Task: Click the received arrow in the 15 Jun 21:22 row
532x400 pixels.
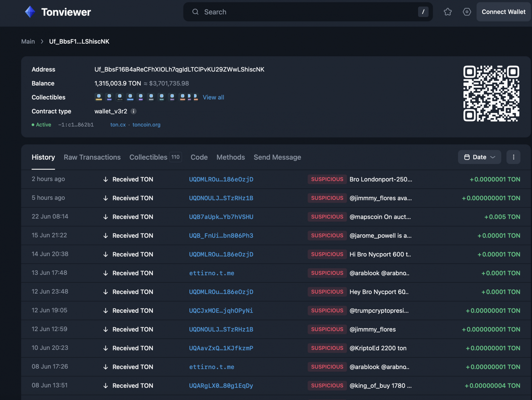Action: pyautogui.click(x=106, y=236)
